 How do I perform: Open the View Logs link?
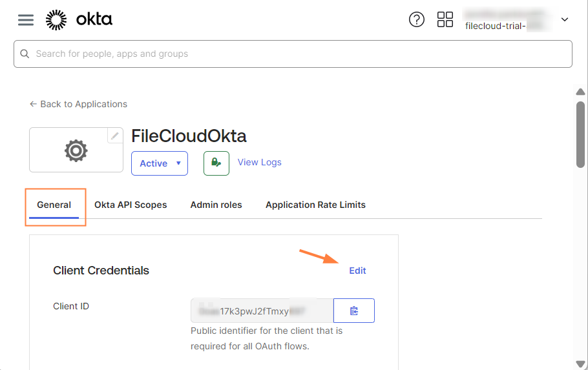(259, 162)
